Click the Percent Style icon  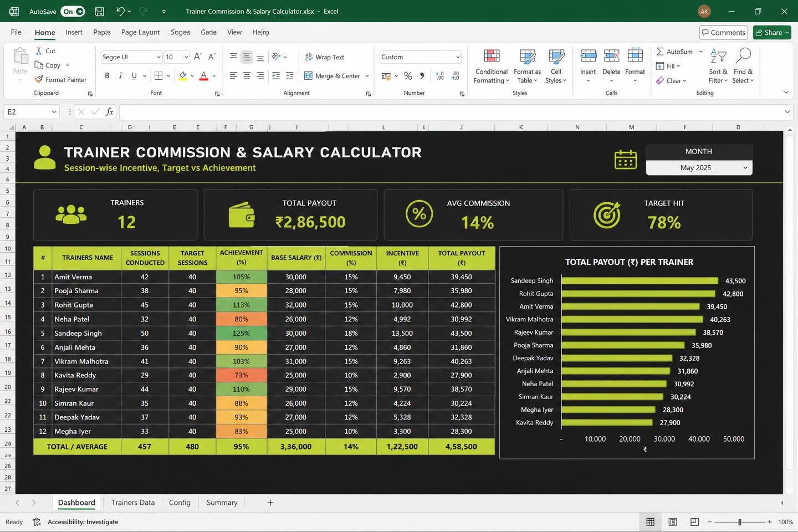pos(408,76)
